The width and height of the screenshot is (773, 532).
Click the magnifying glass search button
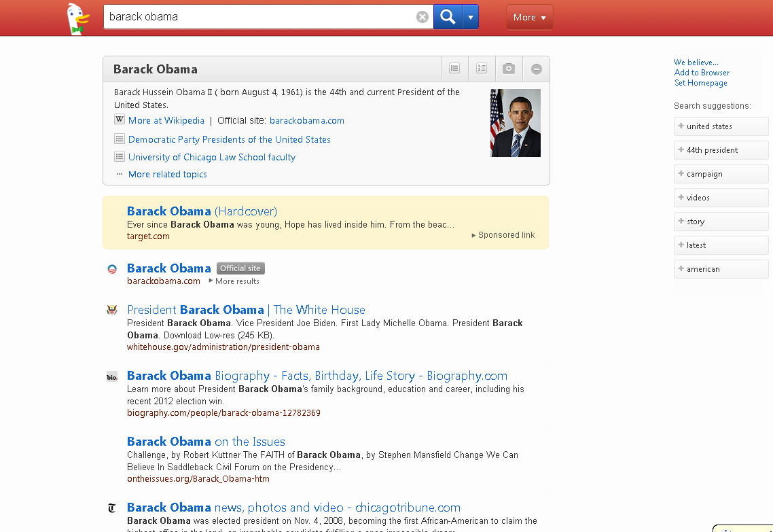point(448,17)
